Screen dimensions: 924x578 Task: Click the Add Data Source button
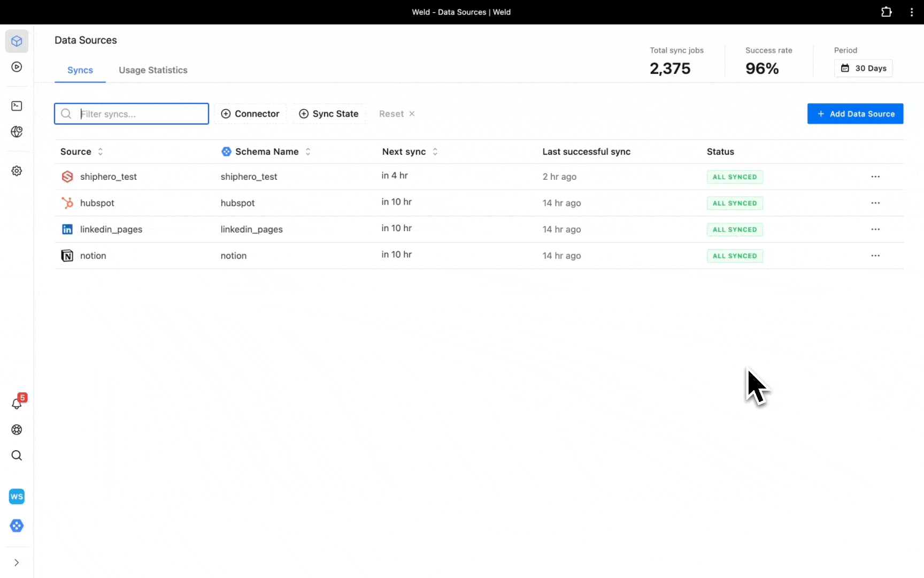tap(855, 114)
